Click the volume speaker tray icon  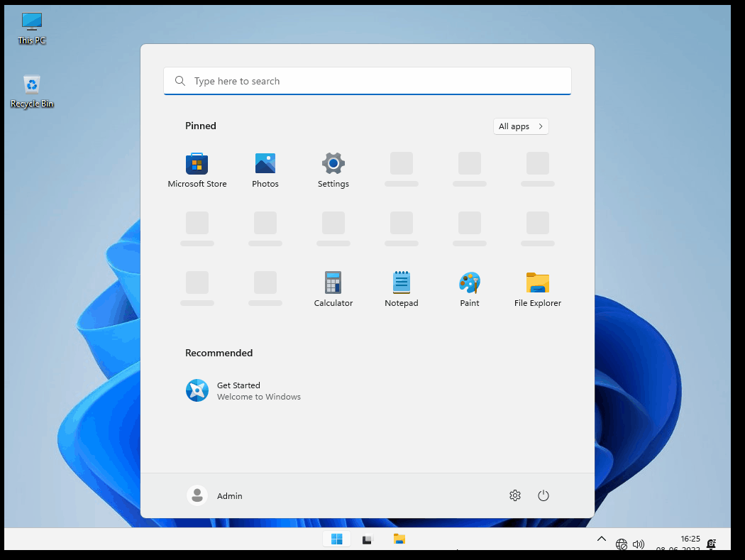[638, 544]
